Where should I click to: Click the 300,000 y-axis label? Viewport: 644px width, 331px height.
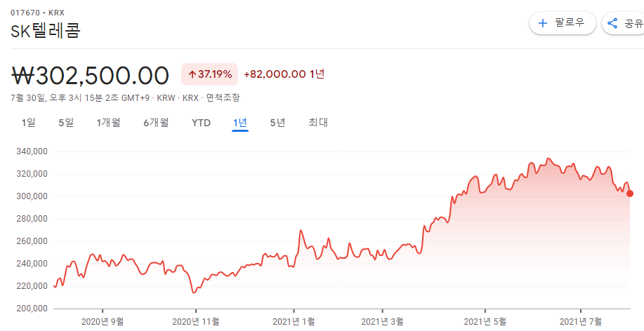click(32, 196)
